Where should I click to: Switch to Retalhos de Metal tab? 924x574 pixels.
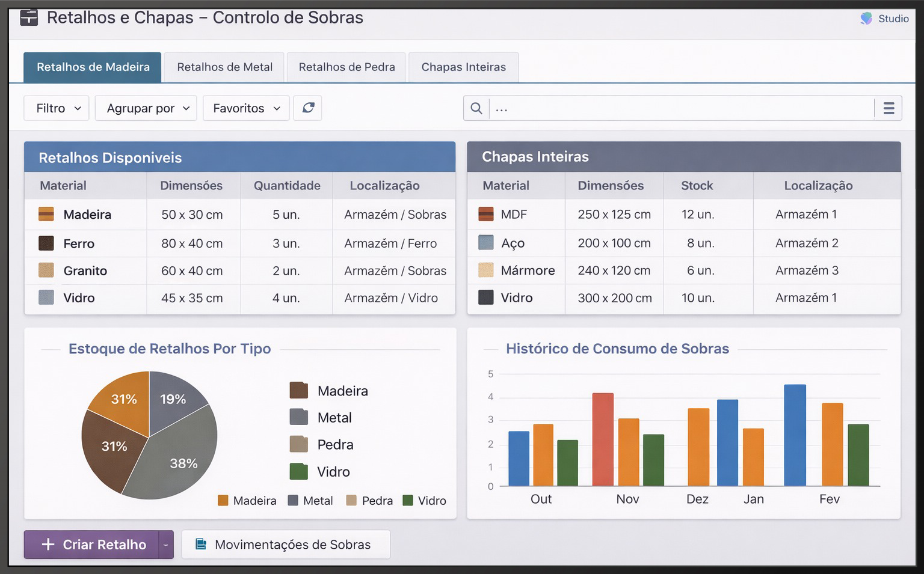tap(225, 67)
